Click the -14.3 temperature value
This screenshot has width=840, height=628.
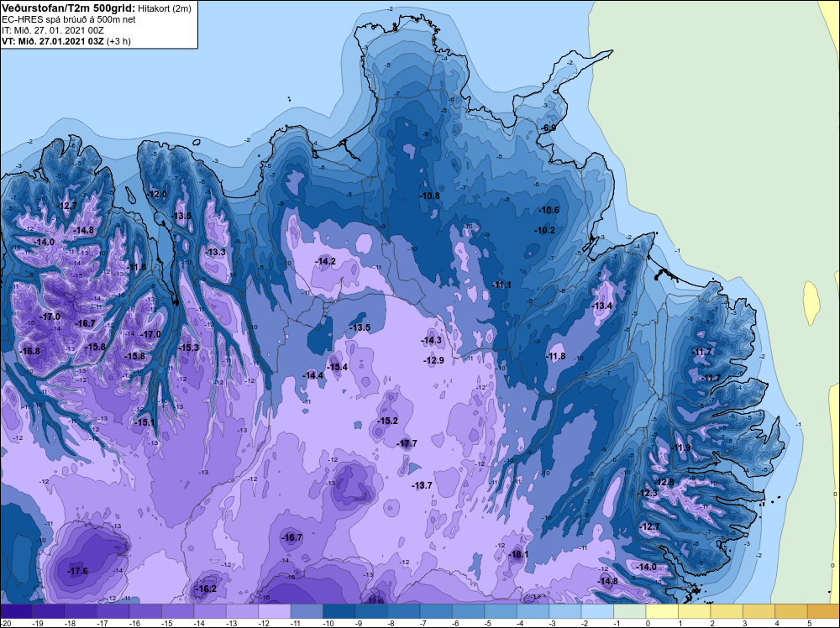point(431,340)
